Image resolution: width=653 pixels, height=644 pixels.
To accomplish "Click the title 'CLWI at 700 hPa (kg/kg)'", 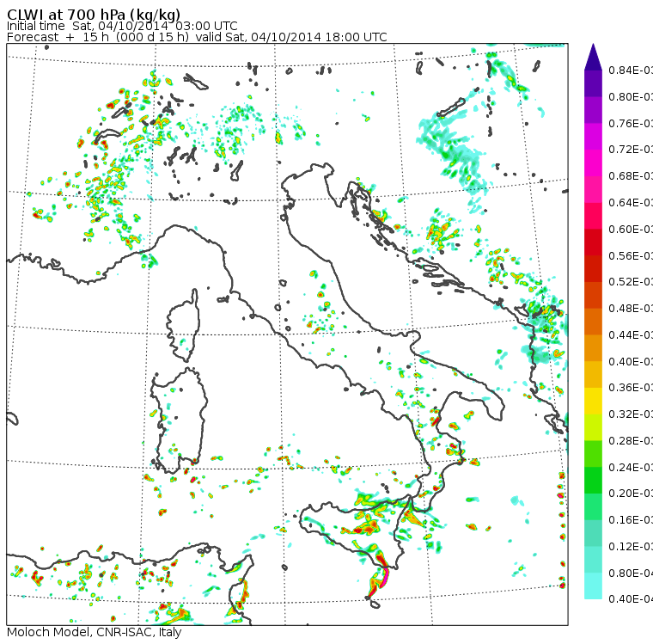I will click(x=94, y=15).
